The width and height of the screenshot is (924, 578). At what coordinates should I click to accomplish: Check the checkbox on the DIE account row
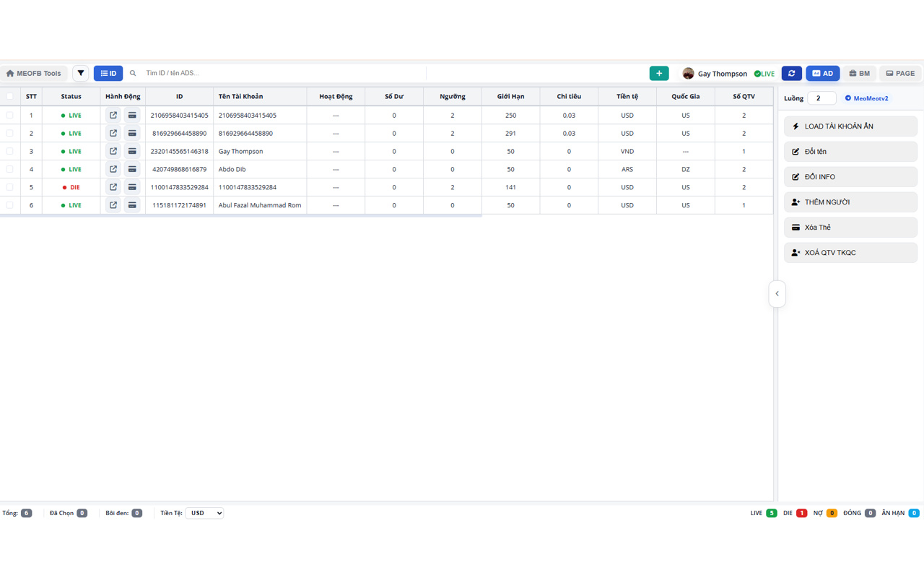pos(10,186)
